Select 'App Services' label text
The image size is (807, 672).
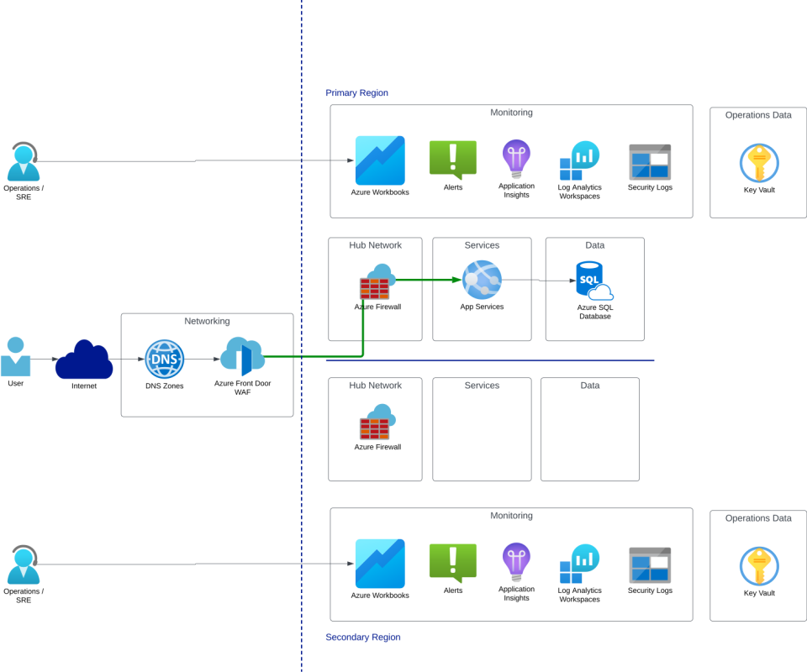[x=482, y=307]
